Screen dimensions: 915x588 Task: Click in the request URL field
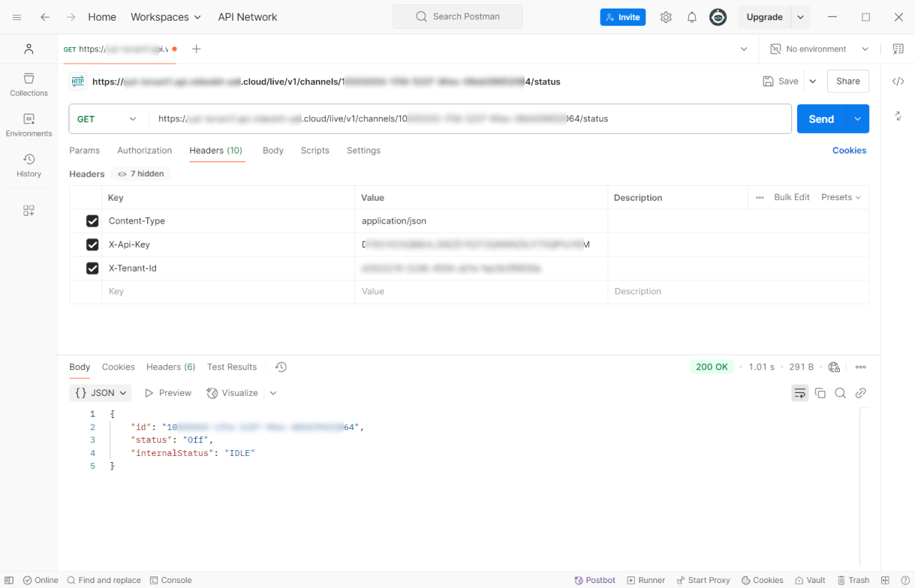(470, 119)
